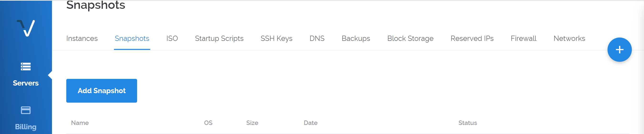Open the ISO tab
This screenshot has height=134, width=644.
tap(172, 38)
